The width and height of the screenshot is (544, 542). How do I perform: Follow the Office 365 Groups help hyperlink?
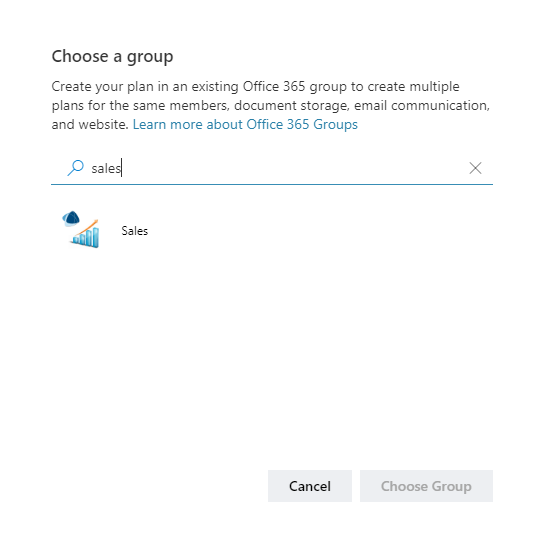[x=245, y=124]
